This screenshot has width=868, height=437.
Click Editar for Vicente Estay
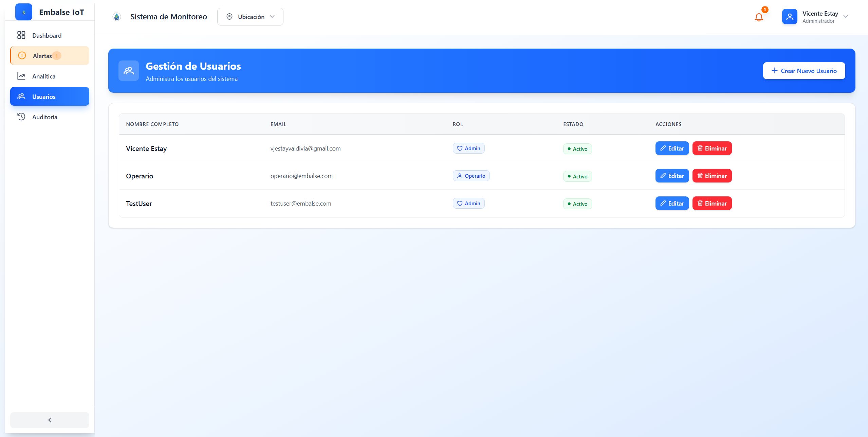click(672, 148)
